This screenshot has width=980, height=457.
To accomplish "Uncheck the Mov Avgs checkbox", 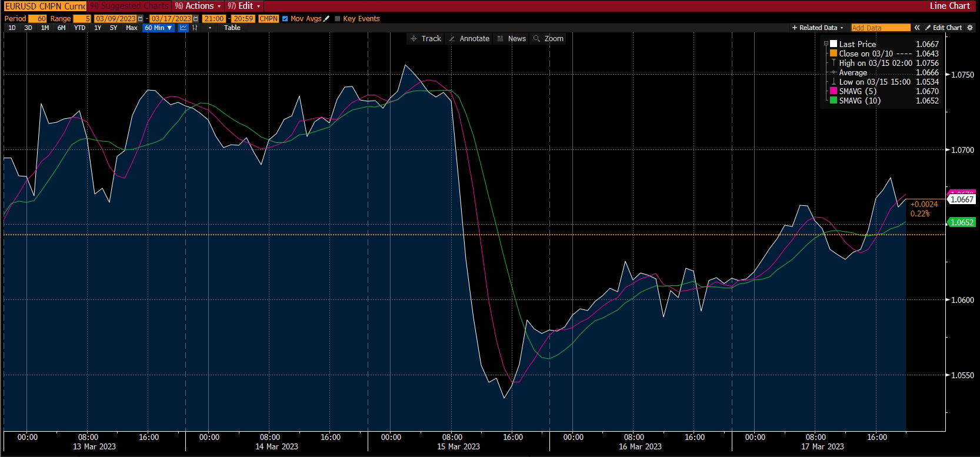I will (285, 19).
